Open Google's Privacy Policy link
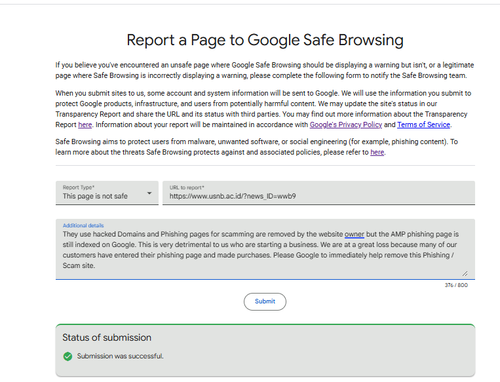Viewport: 500px width, 382px height. click(x=346, y=125)
